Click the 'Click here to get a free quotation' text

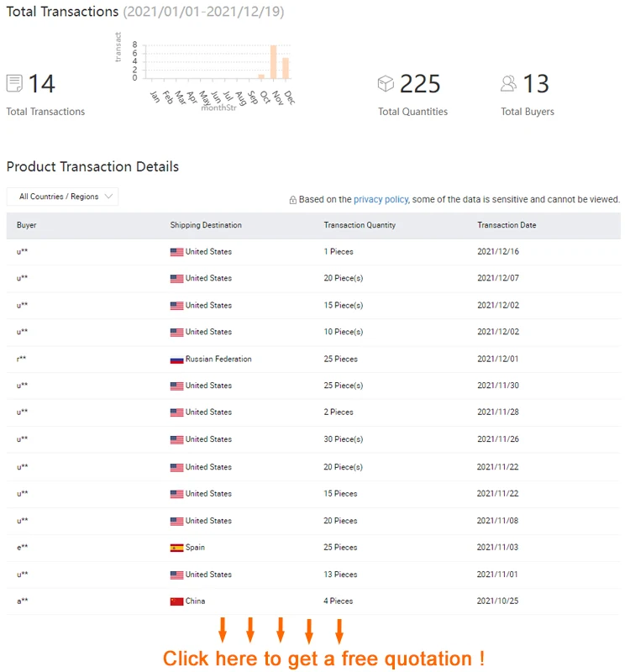323,658
